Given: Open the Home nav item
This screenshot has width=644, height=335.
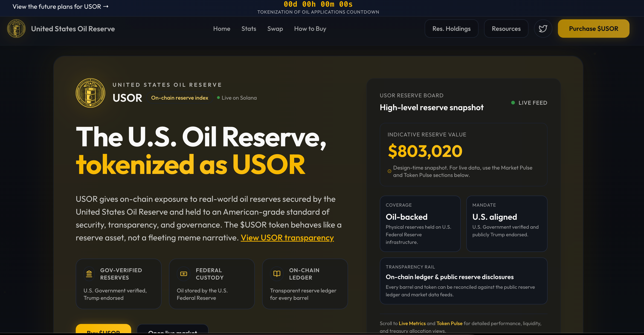Looking at the screenshot, I should pos(221,29).
